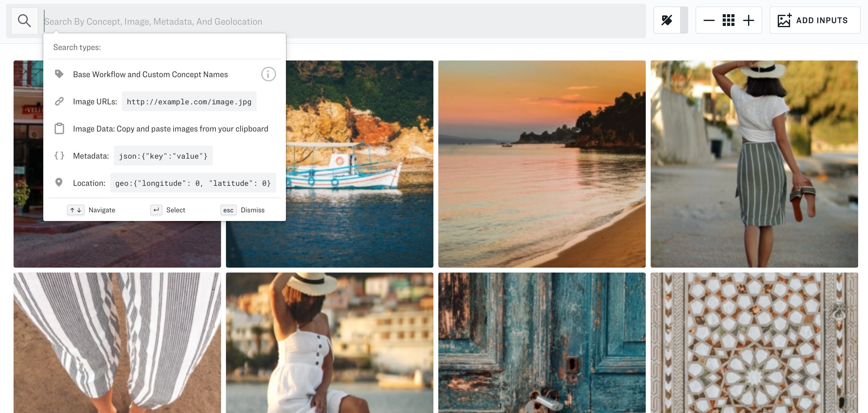Select Image Data clipboard paste option
The height and width of the screenshot is (413, 868).
coord(171,129)
